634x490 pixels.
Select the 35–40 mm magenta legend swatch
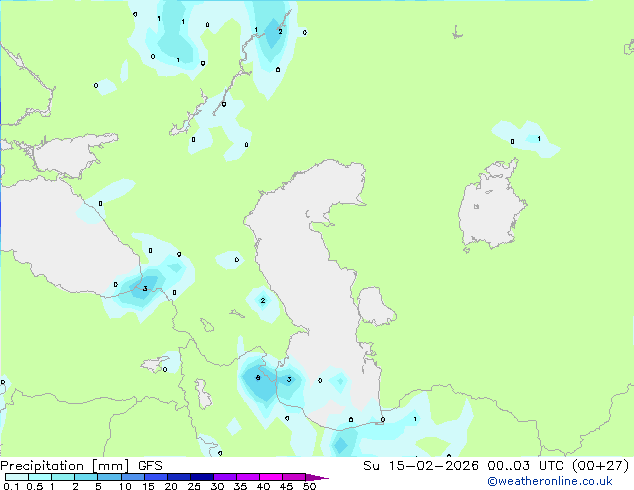[x=247, y=477]
